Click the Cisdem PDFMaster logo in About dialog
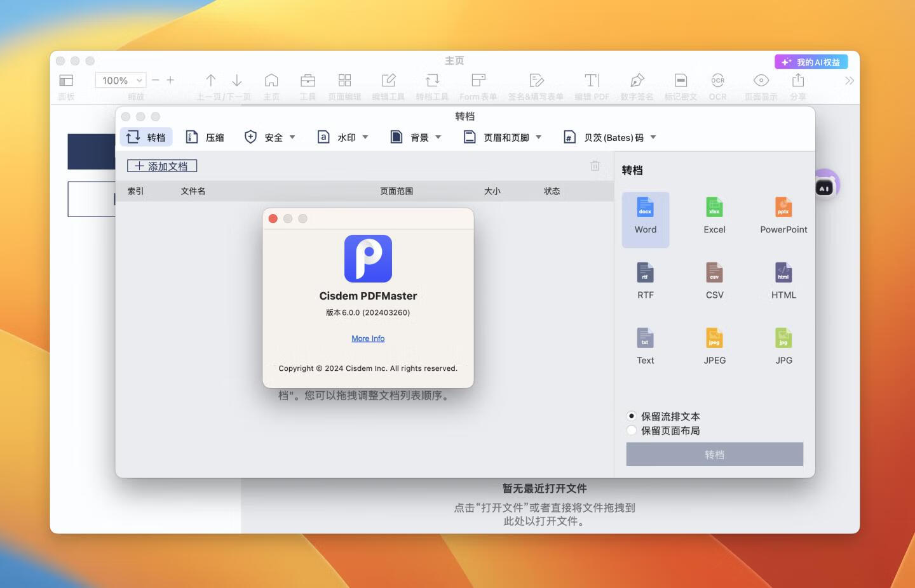The height and width of the screenshot is (588, 915). tap(368, 258)
